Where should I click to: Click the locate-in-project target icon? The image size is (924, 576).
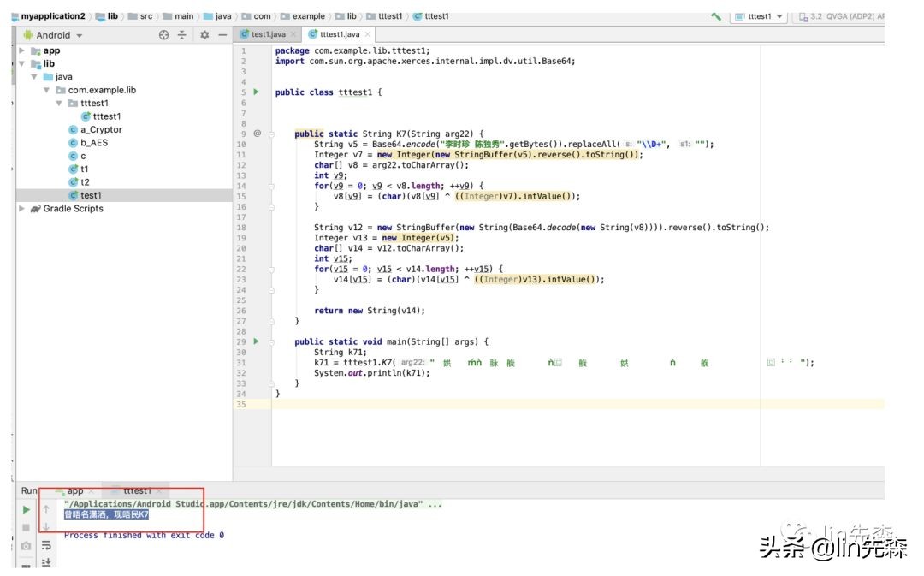164,35
